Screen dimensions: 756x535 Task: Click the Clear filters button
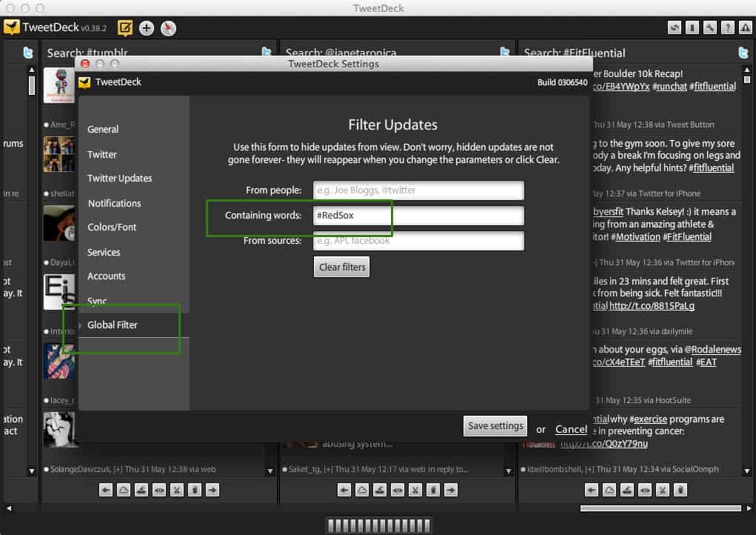coord(342,267)
